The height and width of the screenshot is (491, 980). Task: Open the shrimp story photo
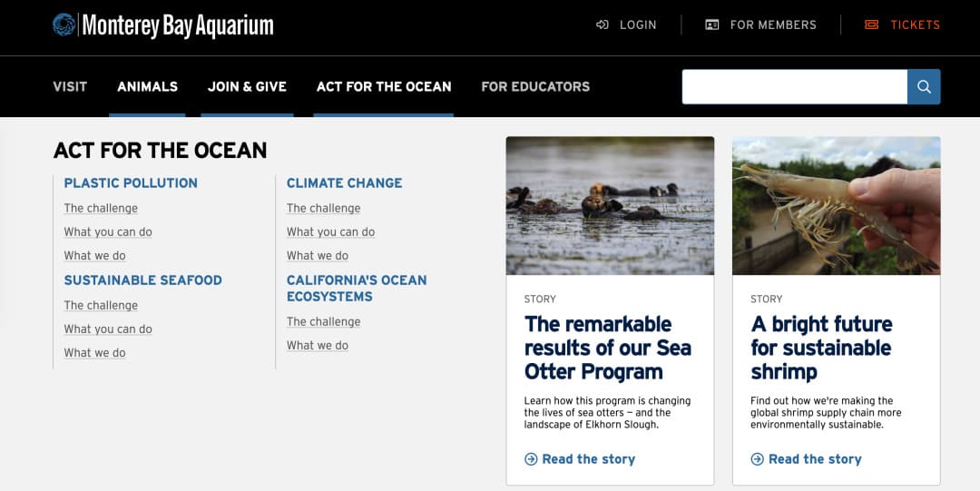[x=836, y=206]
